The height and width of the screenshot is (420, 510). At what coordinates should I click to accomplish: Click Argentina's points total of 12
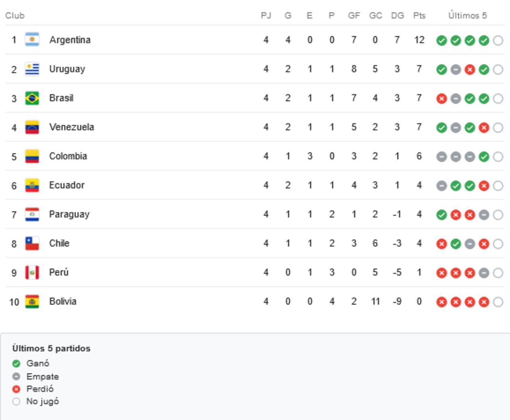419,39
